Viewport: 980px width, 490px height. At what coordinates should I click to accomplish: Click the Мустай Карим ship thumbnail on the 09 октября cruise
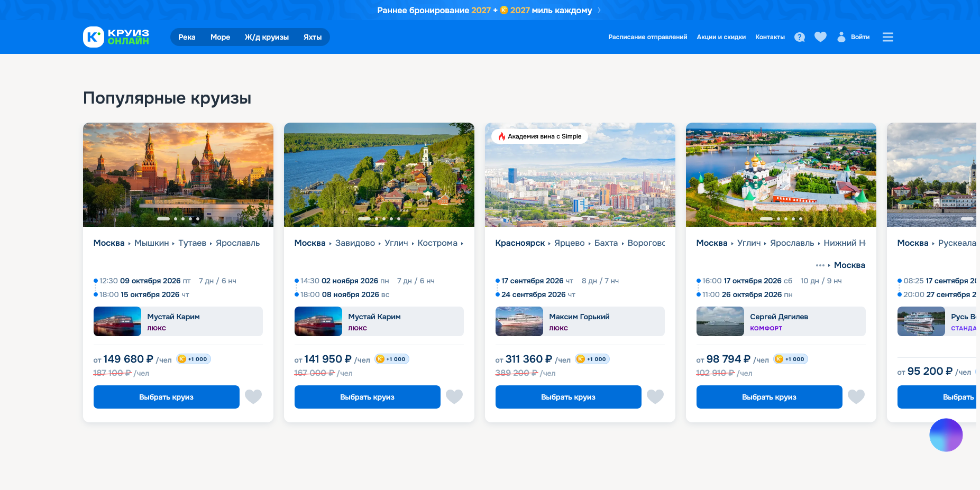pyautogui.click(x=117, y=321)
